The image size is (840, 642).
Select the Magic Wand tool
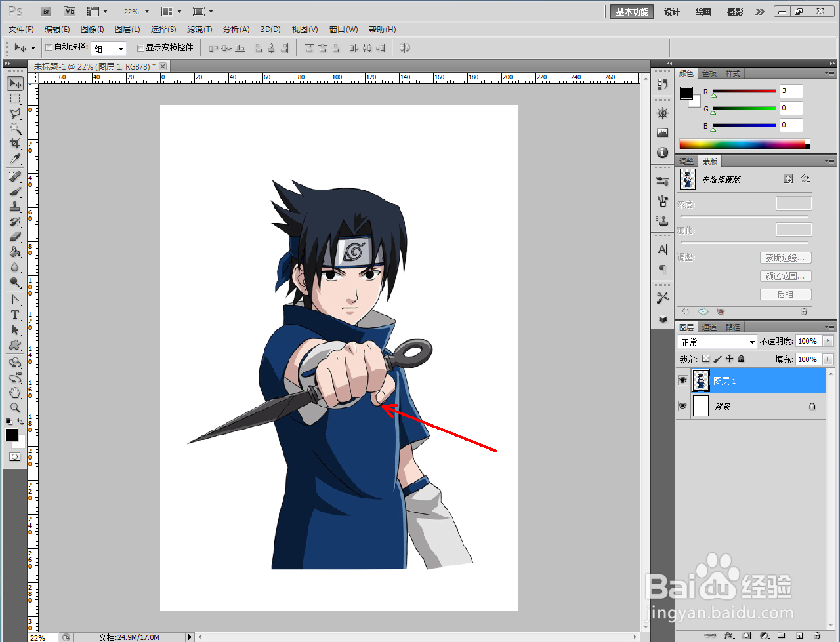click(x=15, y=129)
